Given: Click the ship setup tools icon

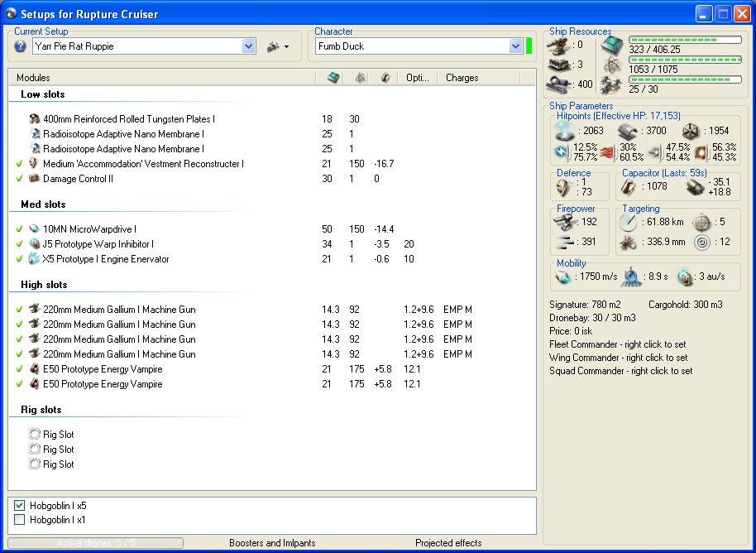Looking at the screenshot, I should [x=273, y=47].
